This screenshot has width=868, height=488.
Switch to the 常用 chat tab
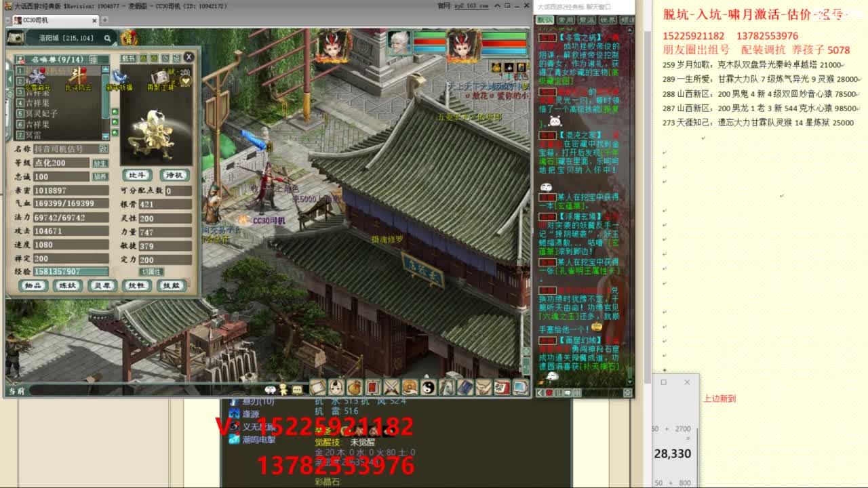click(x=566, y=20)
